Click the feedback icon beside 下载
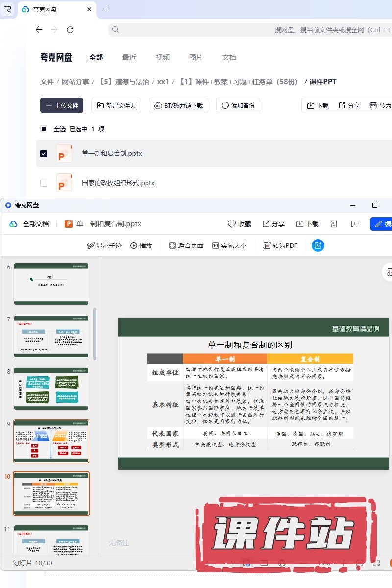Viewport: 392px width, 588px height. coord(355,224)
